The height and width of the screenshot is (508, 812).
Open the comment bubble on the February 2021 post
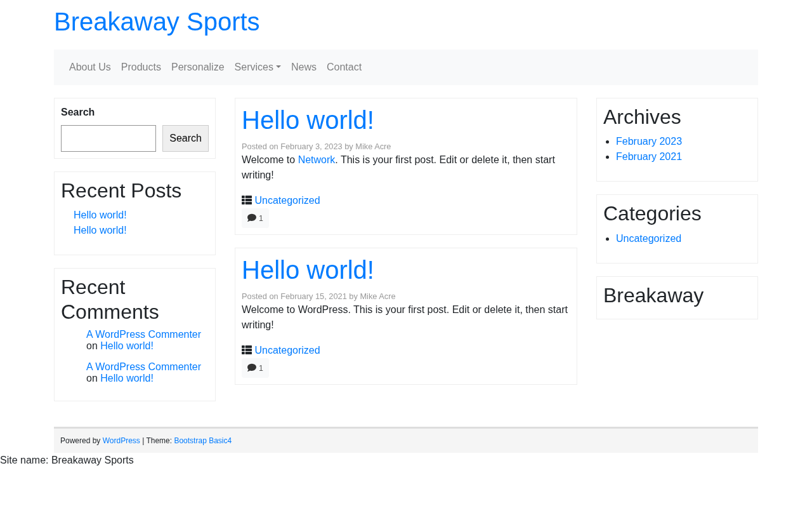click(255, 368)
